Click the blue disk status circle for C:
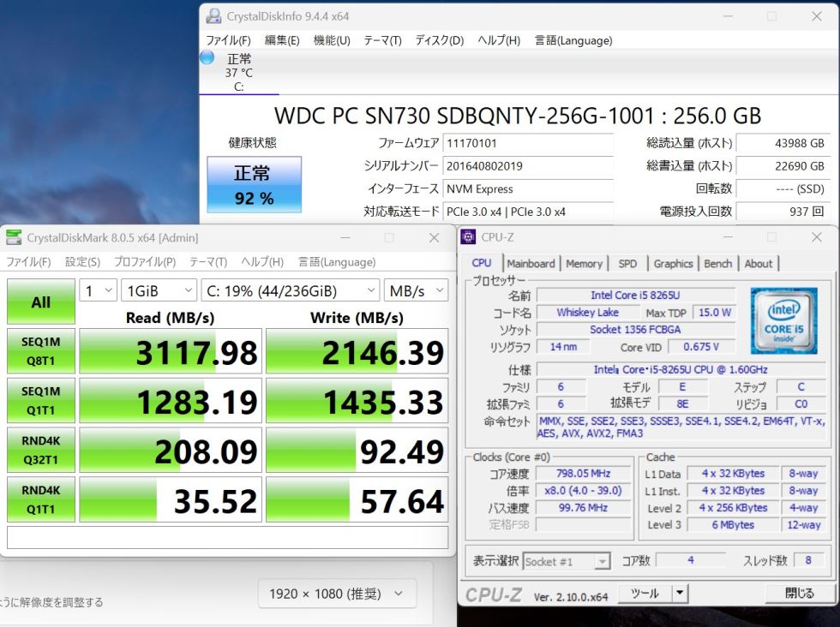This screenshot has height=627, width=840. tap(207, 57)
